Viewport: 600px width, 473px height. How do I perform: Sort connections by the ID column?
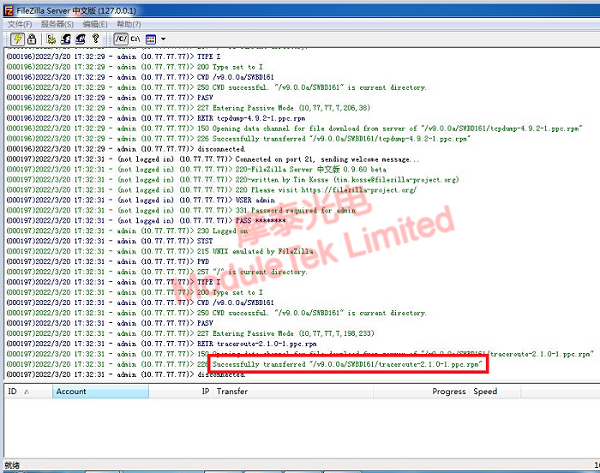click(14, 392)
